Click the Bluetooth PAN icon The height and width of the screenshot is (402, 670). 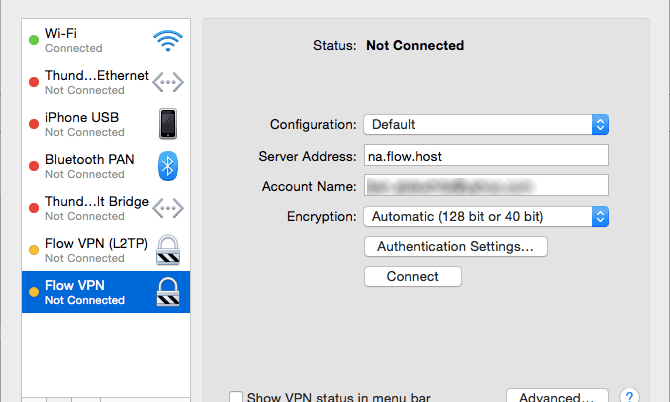[x=167, y=166]
